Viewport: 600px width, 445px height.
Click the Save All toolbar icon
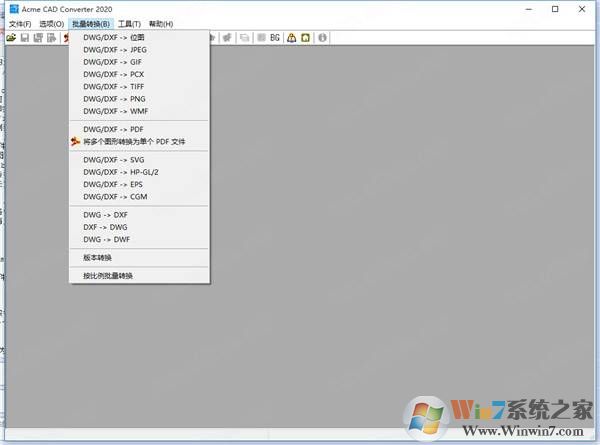[x=38, y=37]
